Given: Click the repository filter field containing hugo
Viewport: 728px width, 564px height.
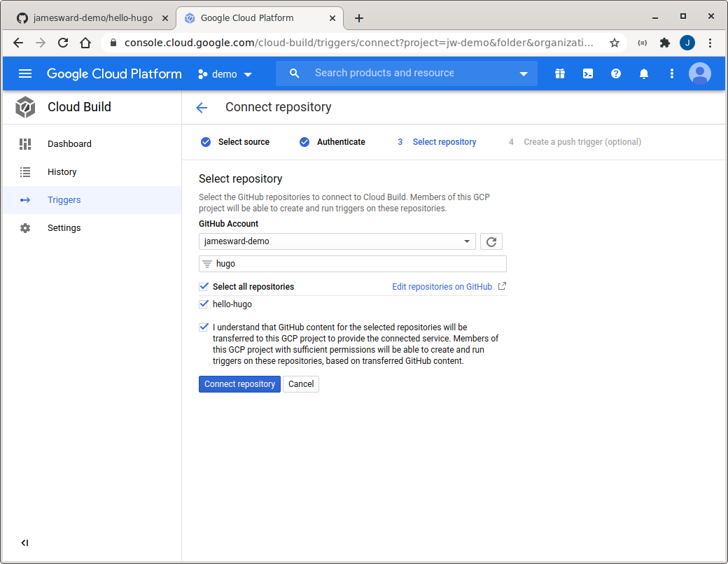Looking at the screenshot, I should pos(357,264).
